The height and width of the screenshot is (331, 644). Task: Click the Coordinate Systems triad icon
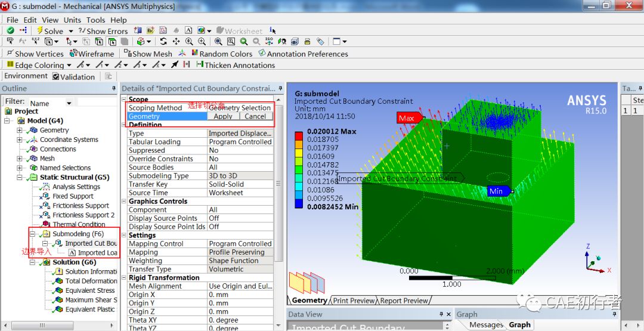pyautogui.click(x=33, y=140)
